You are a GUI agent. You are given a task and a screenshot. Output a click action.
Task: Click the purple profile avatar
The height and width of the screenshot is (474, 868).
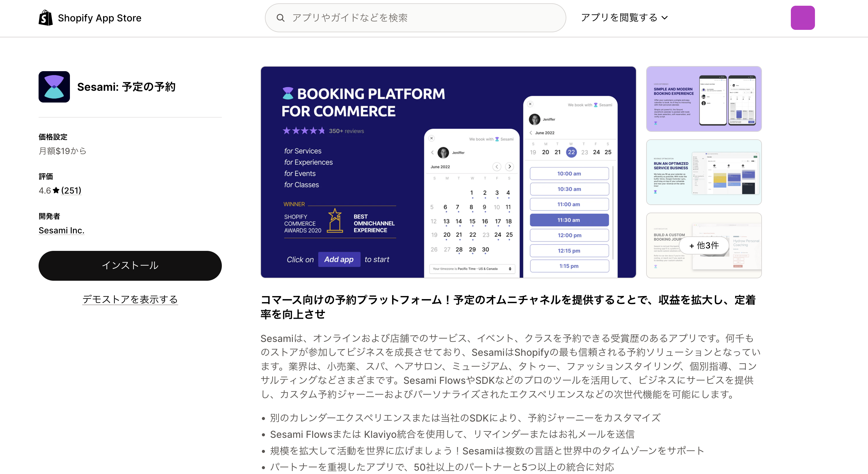pyautogui.click(x=803, y=18)
